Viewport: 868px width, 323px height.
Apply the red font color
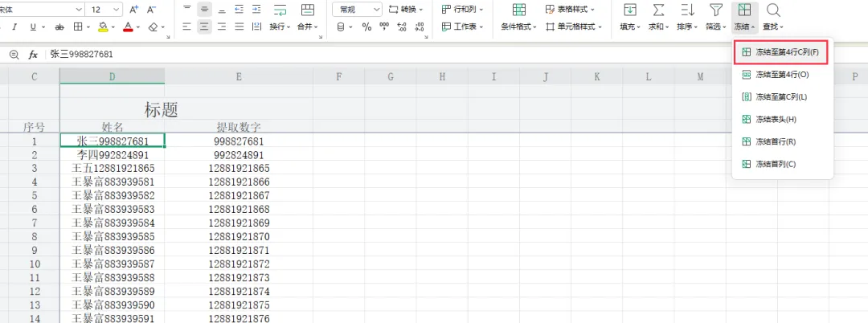(x=128, y=27)
